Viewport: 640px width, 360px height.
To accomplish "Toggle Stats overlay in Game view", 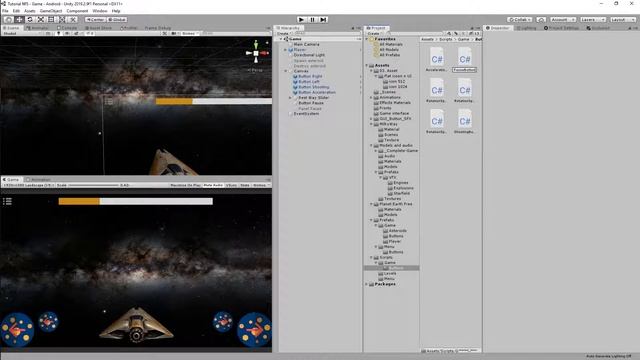I will [x=245, y=185].
